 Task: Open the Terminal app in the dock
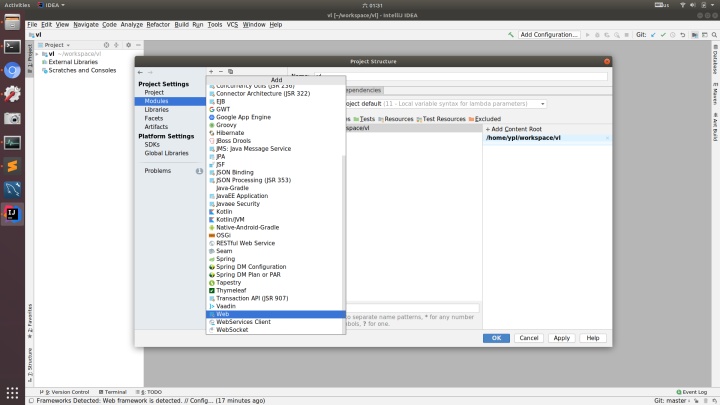[12, 46]
